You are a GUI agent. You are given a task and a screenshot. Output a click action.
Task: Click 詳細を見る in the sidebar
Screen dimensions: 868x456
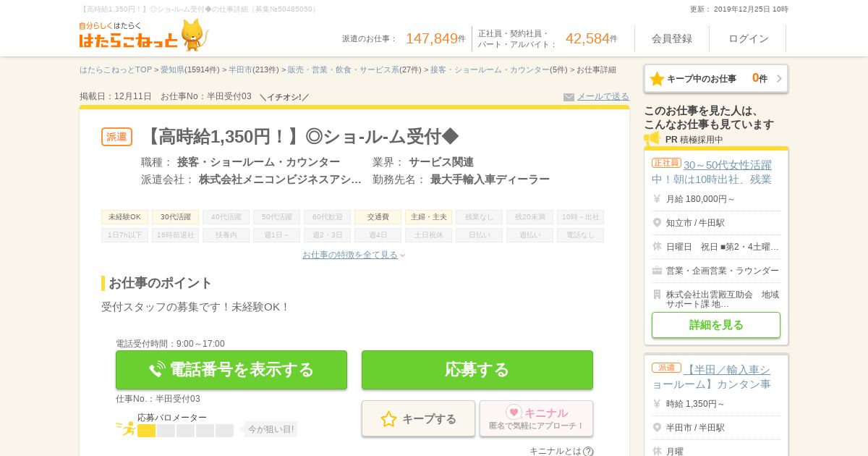[716, 325]
